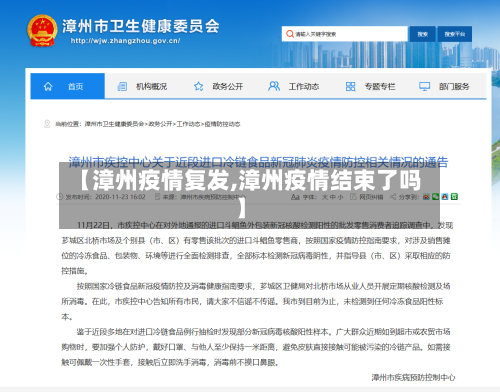Open 工作动态 breadcrumb link

point(188,124)
